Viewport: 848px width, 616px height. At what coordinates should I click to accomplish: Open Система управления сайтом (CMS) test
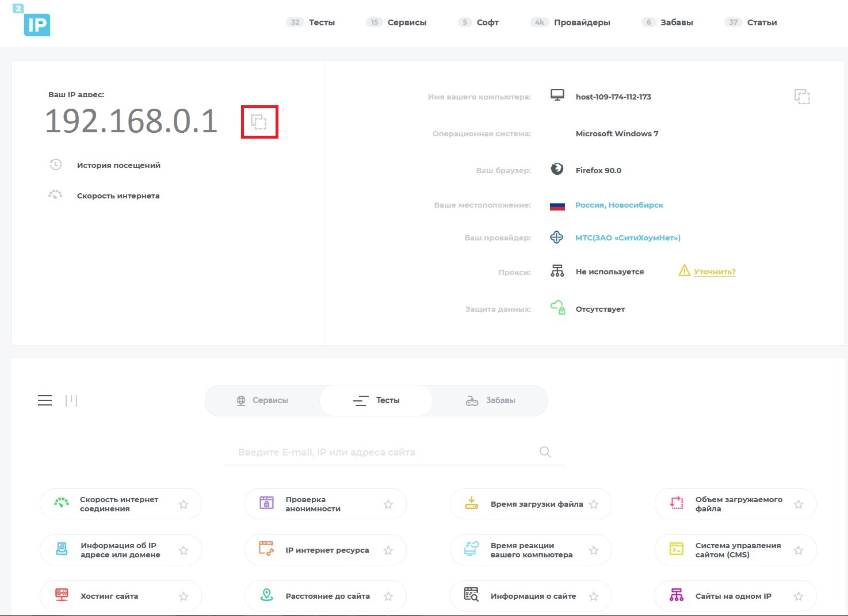[x=736, y=550]
